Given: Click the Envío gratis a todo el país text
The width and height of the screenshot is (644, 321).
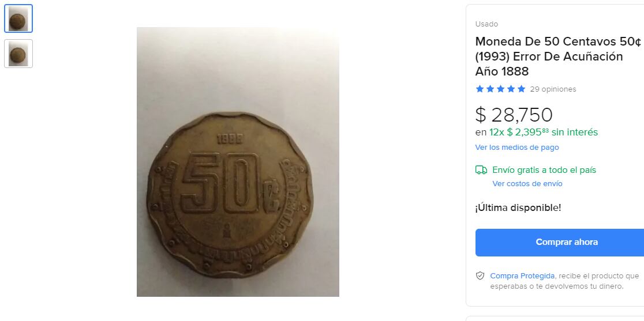Looking at the screenshot, I should [544, 170].
